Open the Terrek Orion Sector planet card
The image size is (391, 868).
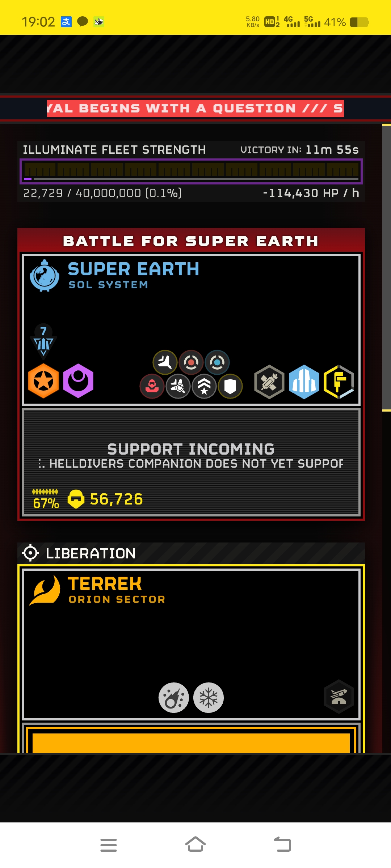[x=191, y=644]
